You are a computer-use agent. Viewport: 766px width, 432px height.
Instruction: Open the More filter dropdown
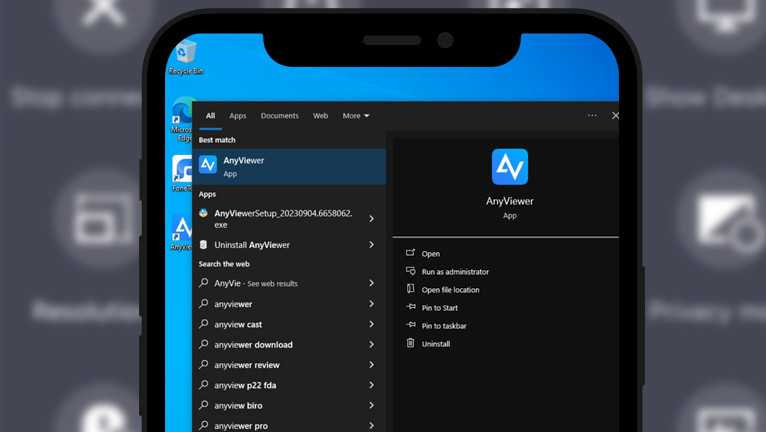(x=356, y=116)
